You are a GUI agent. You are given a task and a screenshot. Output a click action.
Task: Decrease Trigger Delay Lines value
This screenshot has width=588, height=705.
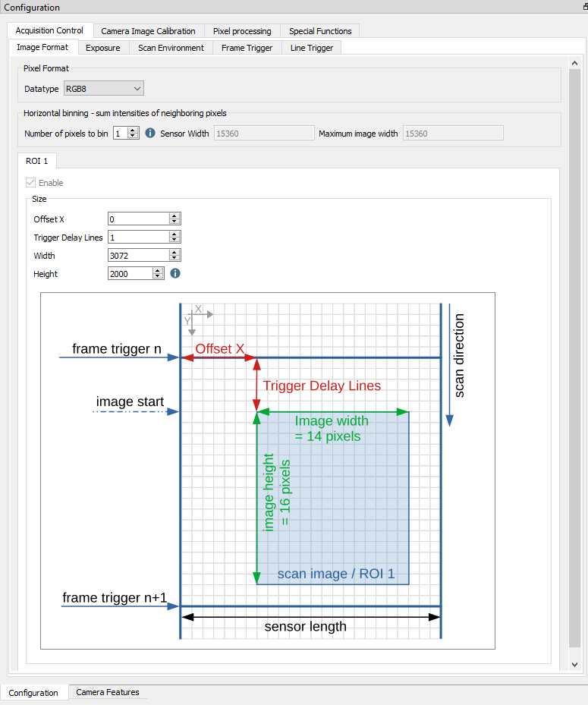(175, 240)
